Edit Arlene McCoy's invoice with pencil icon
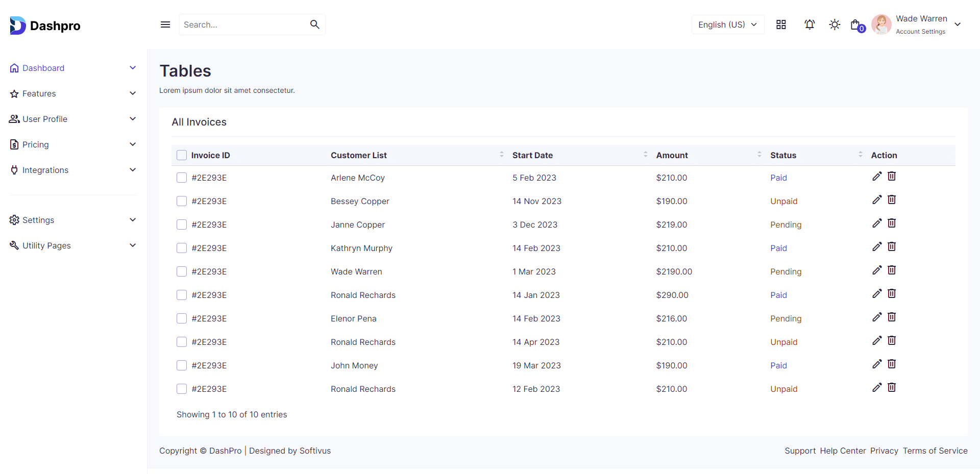This screenshot has width=980, height=474. (x=877, y=177)
